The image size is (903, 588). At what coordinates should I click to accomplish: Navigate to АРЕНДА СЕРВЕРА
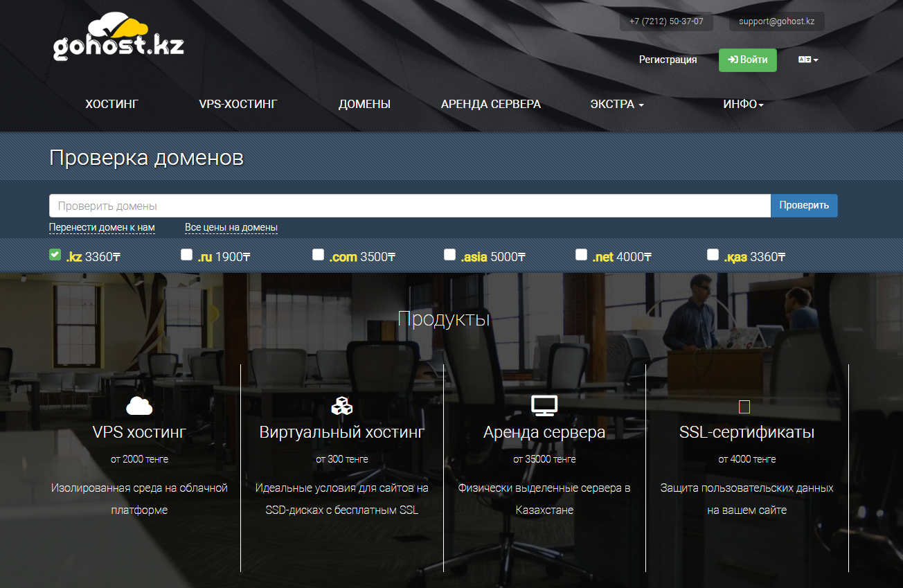coord(491,105)
